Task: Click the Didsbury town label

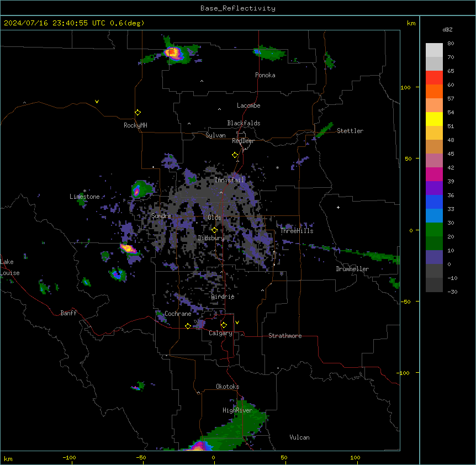Action: pos(211,238)
